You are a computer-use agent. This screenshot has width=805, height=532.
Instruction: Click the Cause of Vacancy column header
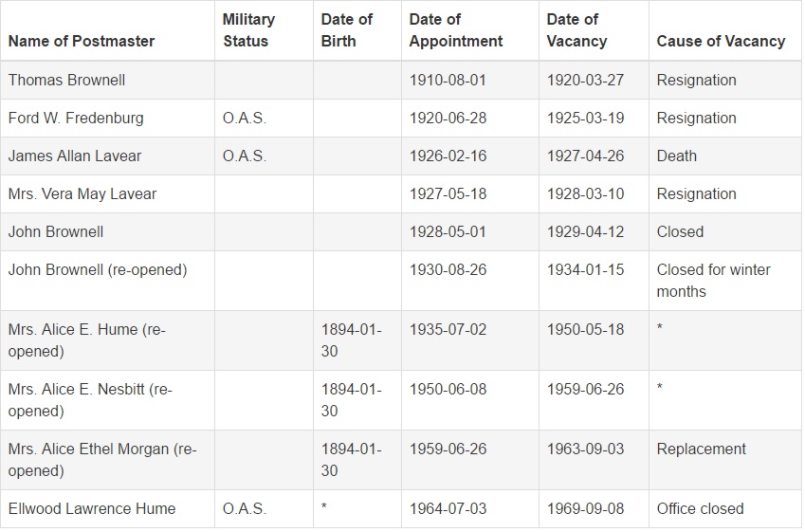point(721,41)
